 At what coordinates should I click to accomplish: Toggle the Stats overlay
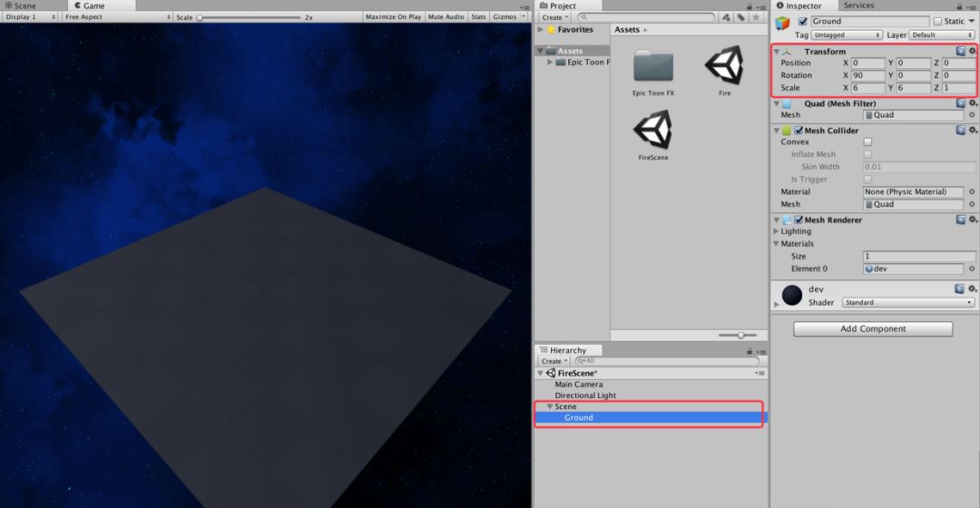(x=478, y=17)
